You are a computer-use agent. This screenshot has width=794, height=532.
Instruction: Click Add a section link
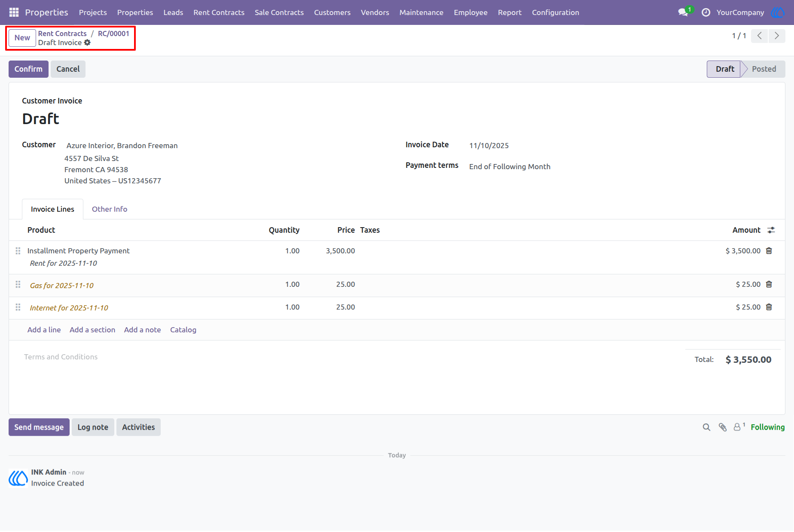click(x=92, y=330)
